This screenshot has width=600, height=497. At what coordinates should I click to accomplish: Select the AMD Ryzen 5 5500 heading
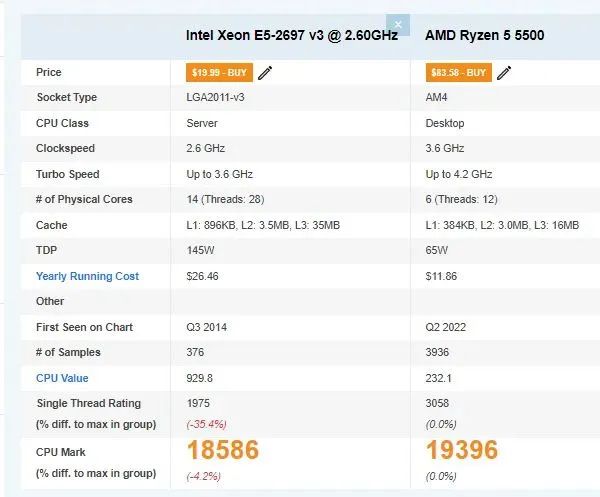[484, 35]
